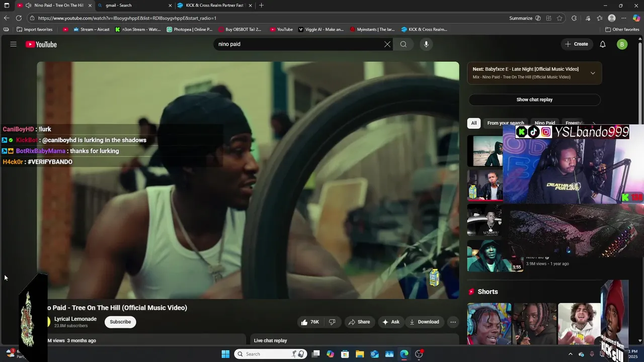Open browser extensions icon
644x362 pixels.
coord(574,18)
